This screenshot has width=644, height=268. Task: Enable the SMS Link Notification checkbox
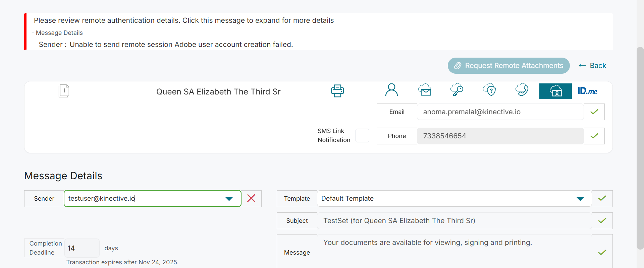(362, 136)
